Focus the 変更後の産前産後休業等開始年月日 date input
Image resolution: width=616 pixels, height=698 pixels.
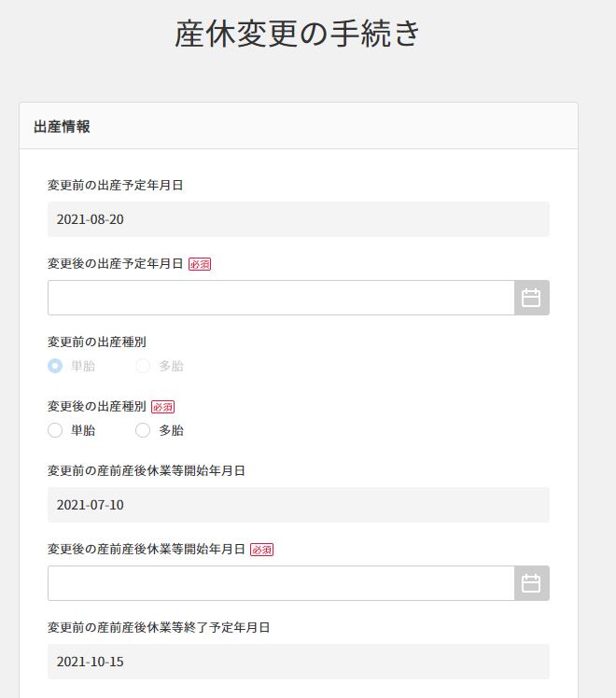point(281,583)
